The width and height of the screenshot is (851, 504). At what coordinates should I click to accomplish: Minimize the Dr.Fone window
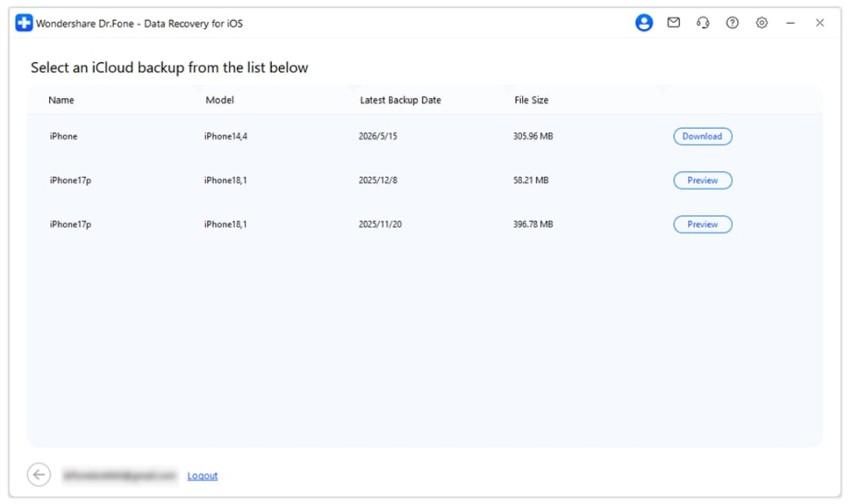tap(790, 22)
